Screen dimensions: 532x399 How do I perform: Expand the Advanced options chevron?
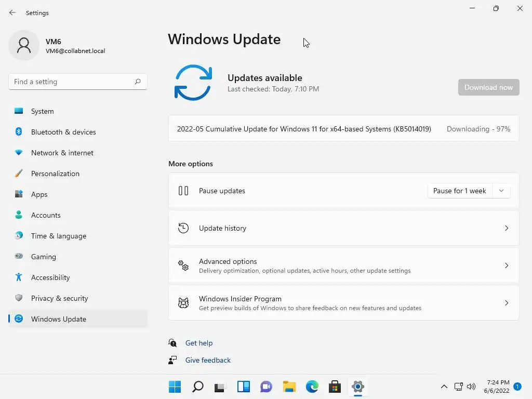pos(506,265)
